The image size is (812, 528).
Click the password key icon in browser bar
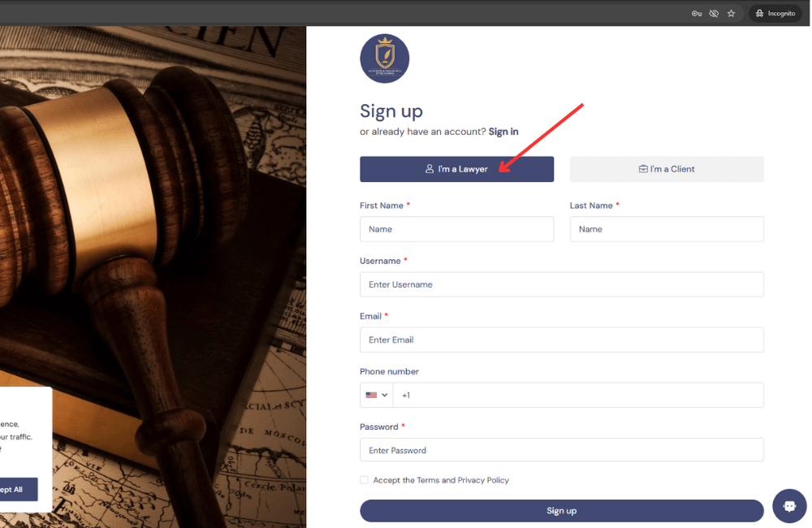coord(697,14)
